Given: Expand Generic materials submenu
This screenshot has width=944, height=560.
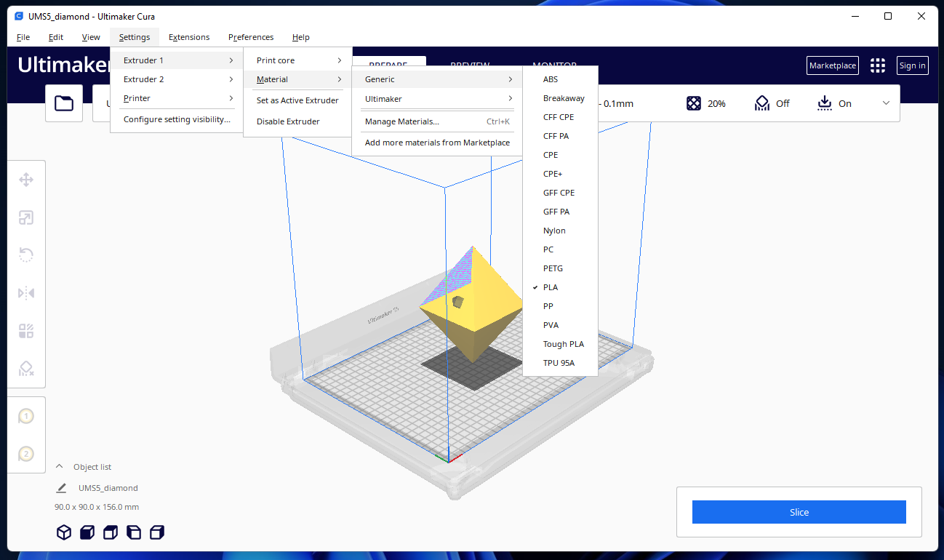Looking at the screenshot, I should tap(437, 79).
